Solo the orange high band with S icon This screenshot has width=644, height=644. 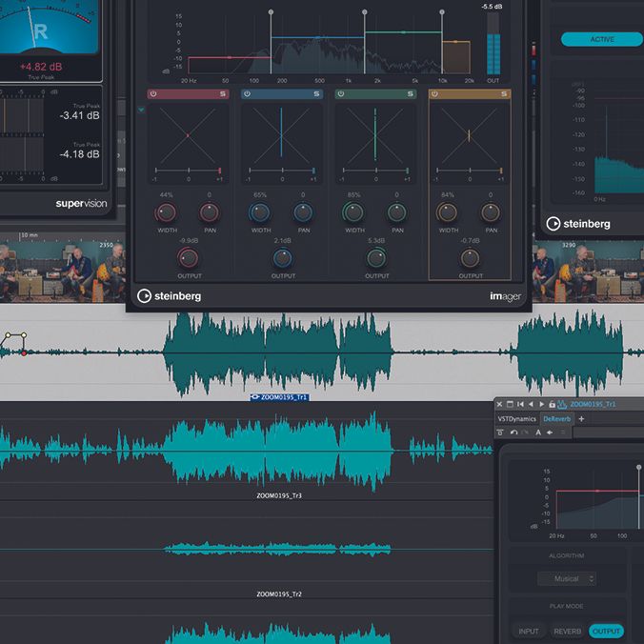coord(504,94)
